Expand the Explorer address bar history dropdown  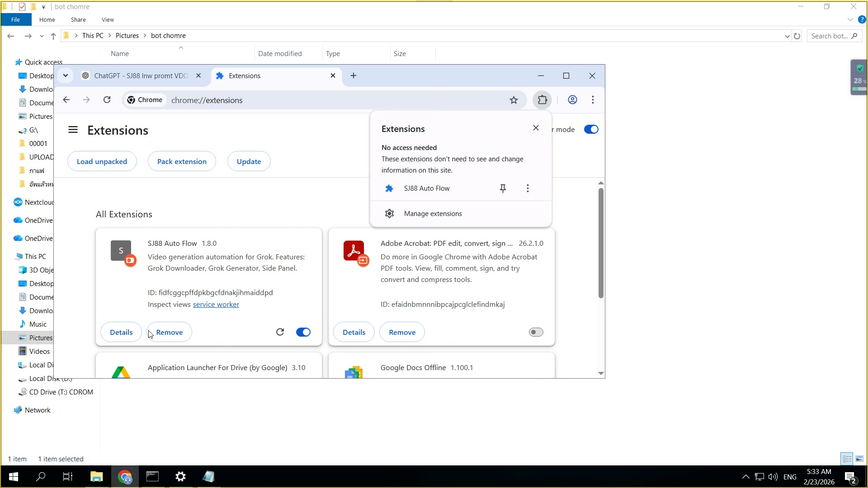click(x=787, y=36)
